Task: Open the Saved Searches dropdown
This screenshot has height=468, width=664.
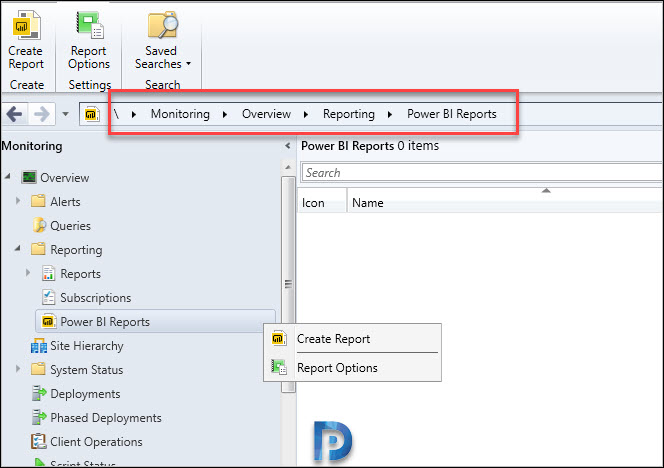Action: tap(162, 40)
